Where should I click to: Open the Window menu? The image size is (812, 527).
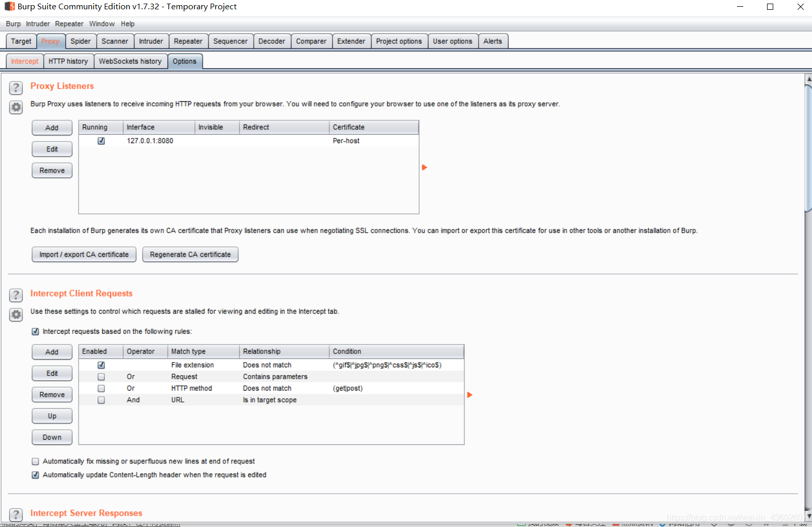point(102,24)
